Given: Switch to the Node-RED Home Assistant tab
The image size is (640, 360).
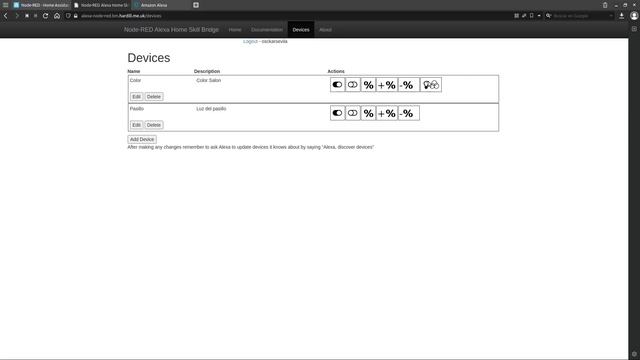Looking at the screenshot, I should click(41, 5).
